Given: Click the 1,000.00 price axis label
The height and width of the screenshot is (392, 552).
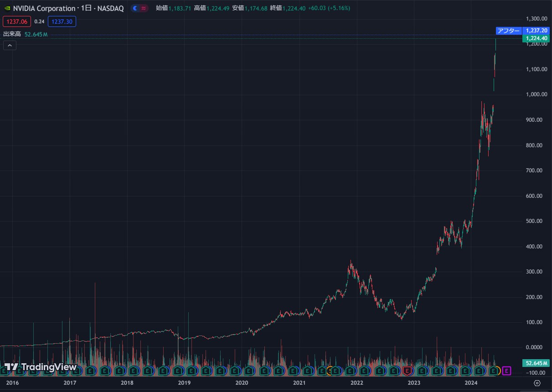Looking at the screenshot, I should 536,94.
